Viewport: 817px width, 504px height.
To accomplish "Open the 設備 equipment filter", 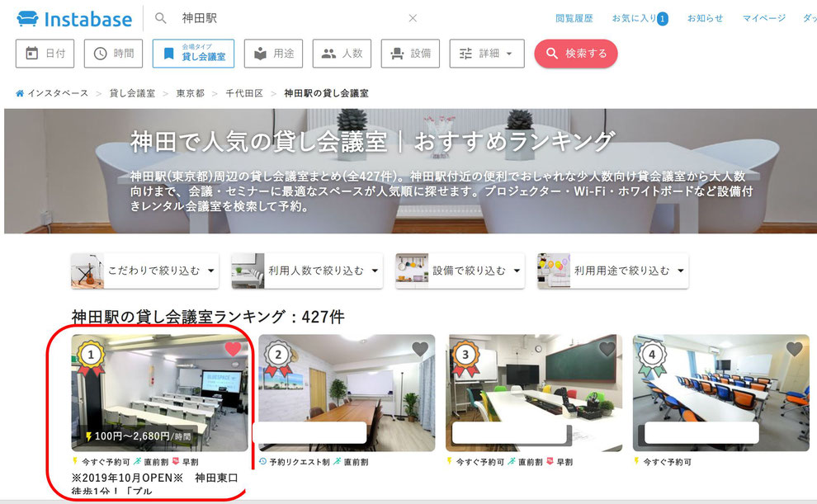I will point(410,53).
